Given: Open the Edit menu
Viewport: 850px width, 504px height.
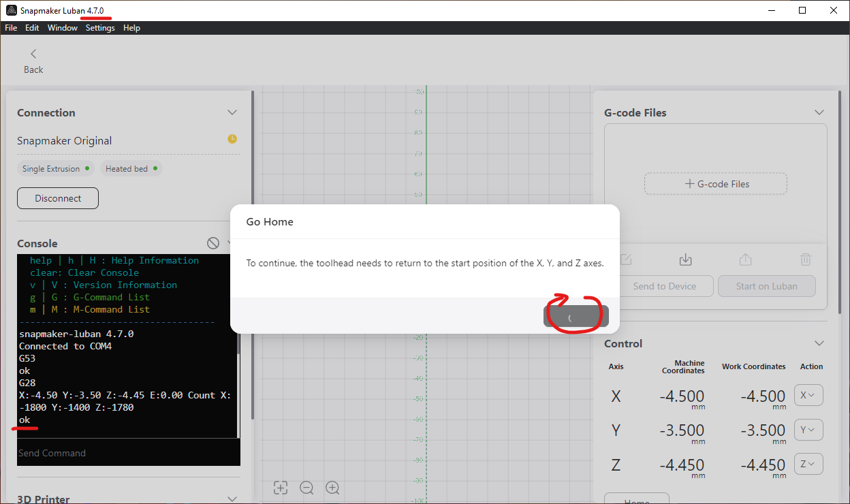Looking at the screenshot, I should click(32, 28).
